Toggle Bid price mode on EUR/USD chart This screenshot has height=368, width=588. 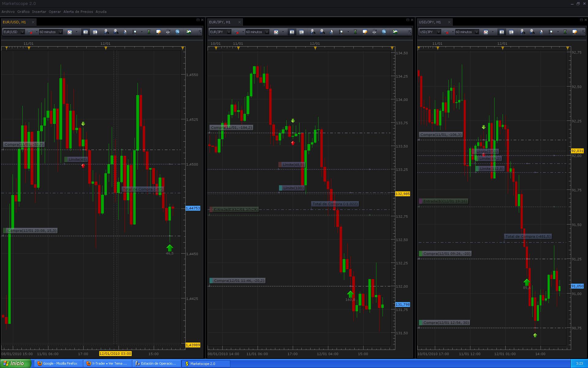coord(85,32)
